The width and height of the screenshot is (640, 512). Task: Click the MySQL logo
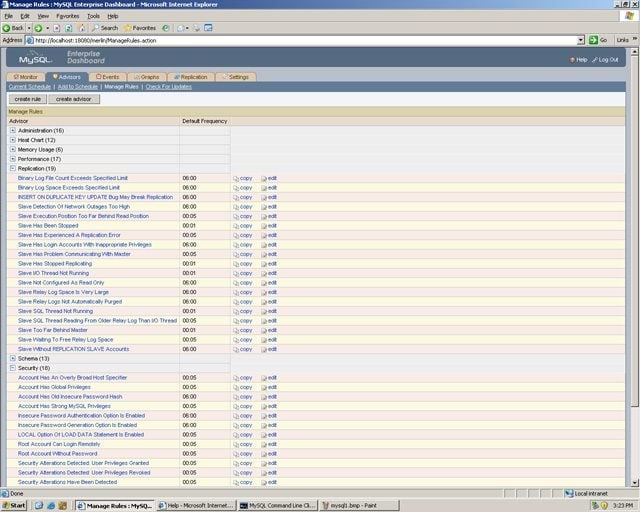(x=36, y=58)
